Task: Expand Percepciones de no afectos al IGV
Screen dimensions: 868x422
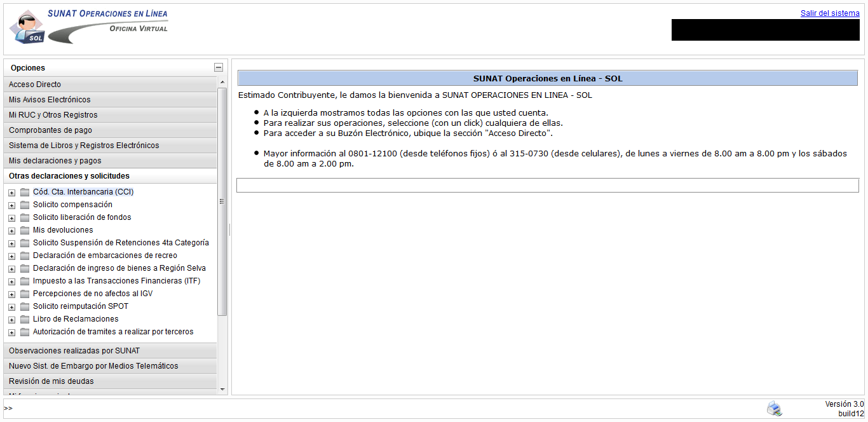Action: (11, 294)
